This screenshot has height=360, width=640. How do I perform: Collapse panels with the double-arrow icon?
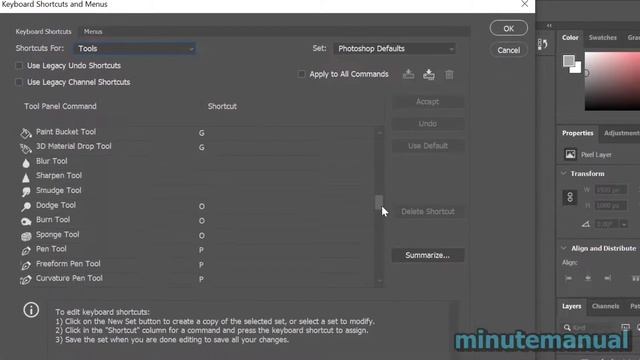[549, 26]
